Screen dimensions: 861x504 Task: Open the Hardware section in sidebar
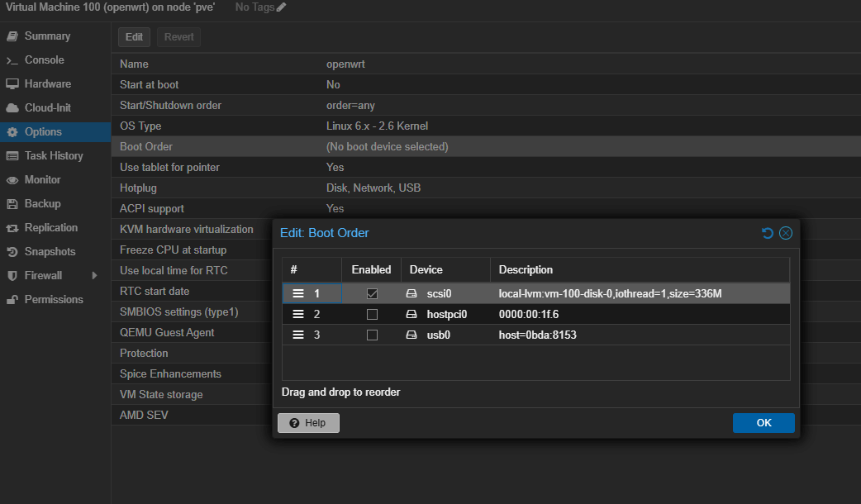coord(47,84)
